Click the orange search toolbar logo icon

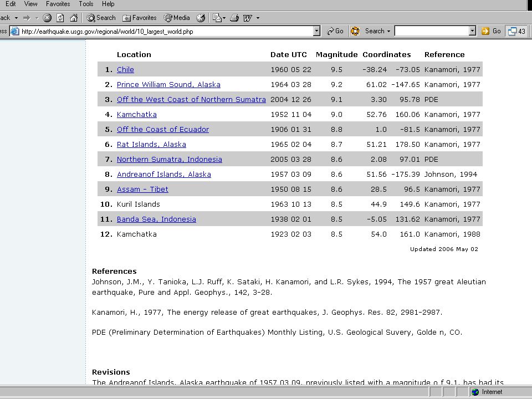[355, 31]
